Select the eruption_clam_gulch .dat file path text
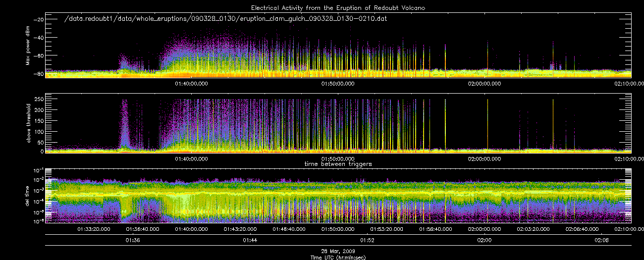 (225, 19)
